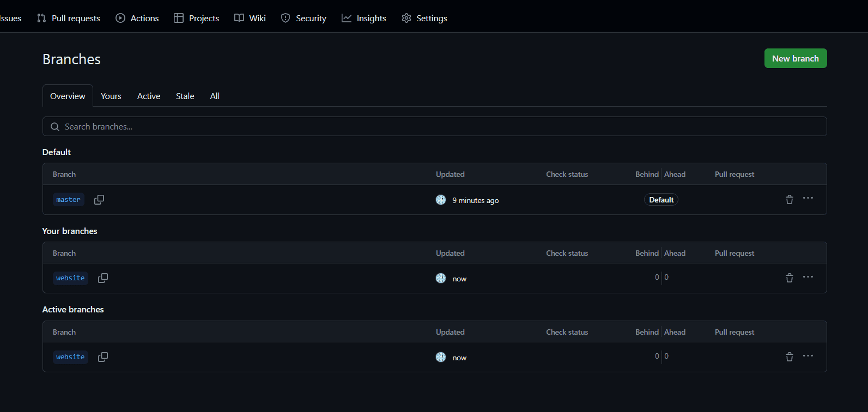Delete website branch in Your branches section
Viewport: 868px width, 412px height.
(x=789, y=278)
